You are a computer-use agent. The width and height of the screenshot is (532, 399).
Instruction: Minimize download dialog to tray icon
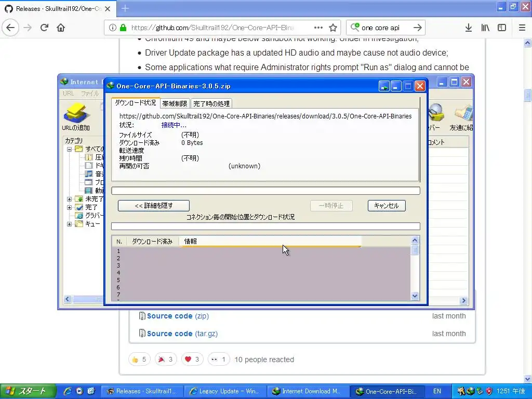[x=384, y=86]
